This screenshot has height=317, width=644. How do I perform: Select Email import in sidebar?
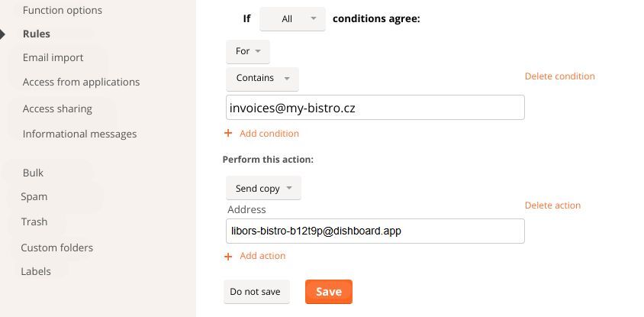(x=53, y=58)
